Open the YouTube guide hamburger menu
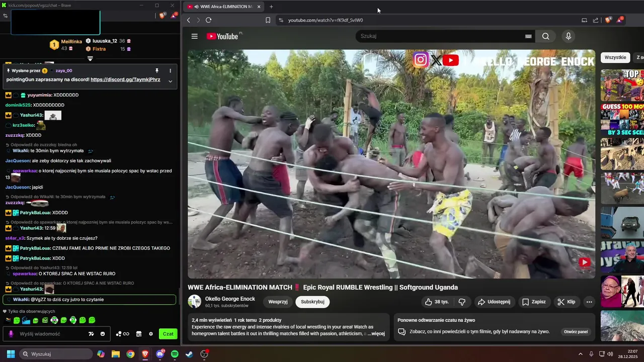Screen dimensions: 644x362 pyautogui.click(x=195, y=36)
